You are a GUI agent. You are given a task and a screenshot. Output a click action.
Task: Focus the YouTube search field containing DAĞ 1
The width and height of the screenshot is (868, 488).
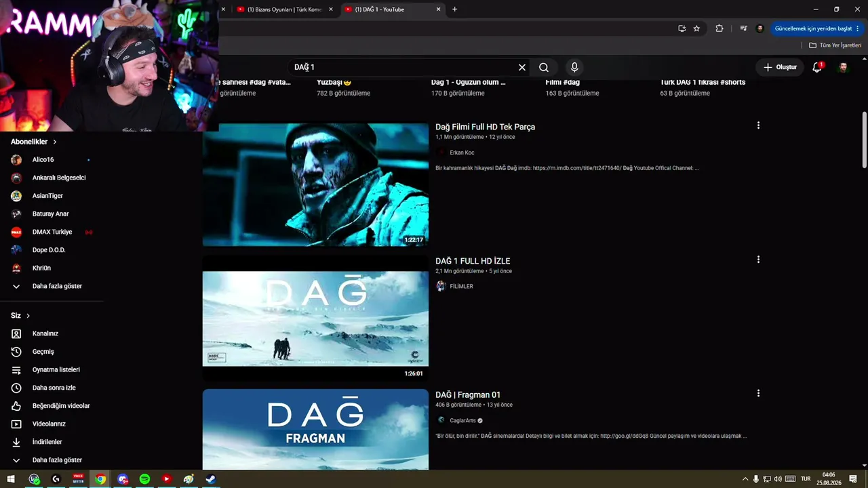(x=403, y=67)
